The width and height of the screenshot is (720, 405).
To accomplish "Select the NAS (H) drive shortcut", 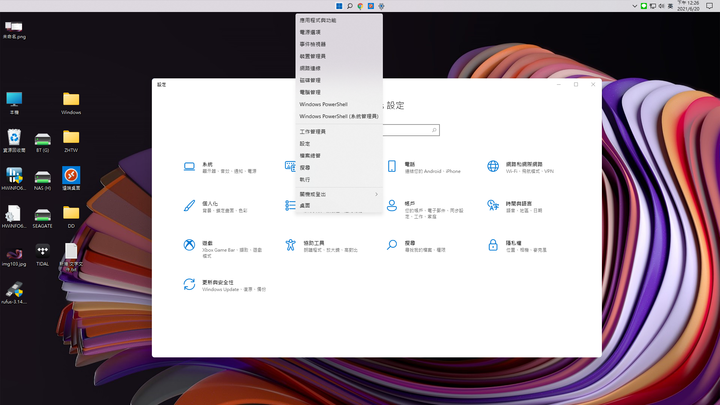I will tap(42, 179).
